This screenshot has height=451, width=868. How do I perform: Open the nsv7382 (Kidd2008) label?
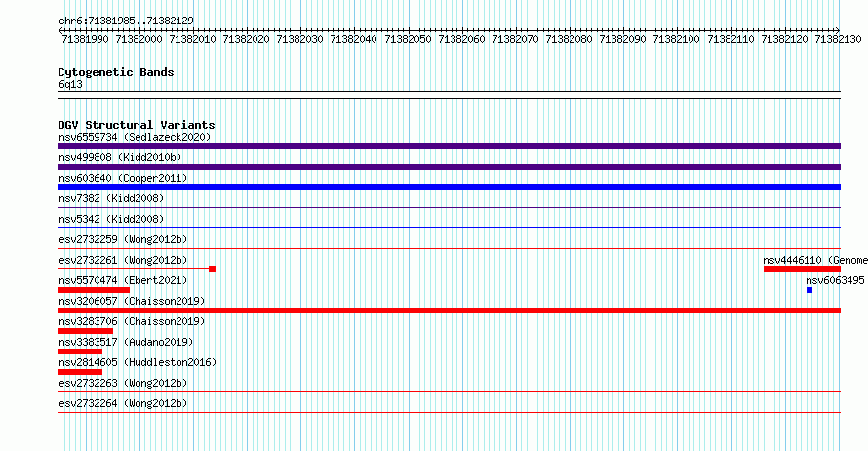pos(111,198)
